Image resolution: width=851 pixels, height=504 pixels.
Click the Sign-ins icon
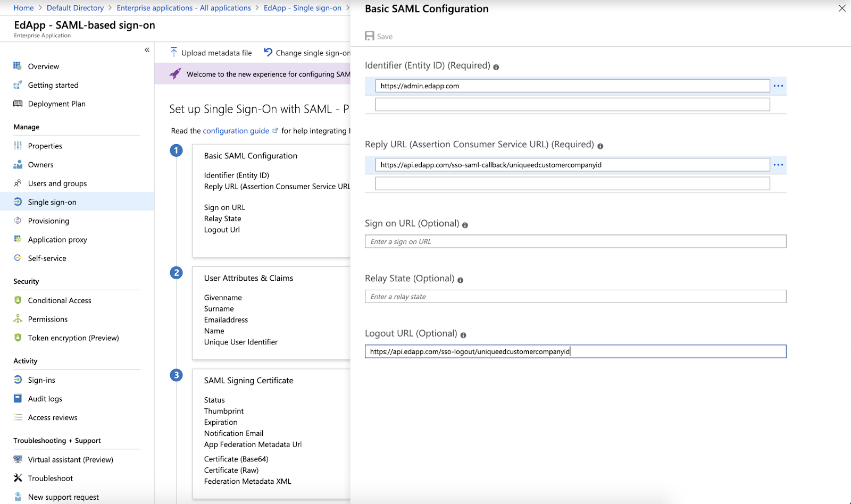pos(18,380)
